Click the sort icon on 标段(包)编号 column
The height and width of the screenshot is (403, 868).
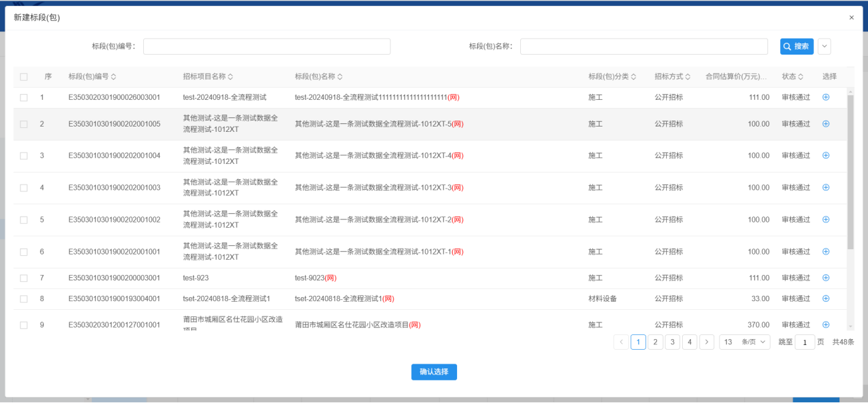point(114,77)
